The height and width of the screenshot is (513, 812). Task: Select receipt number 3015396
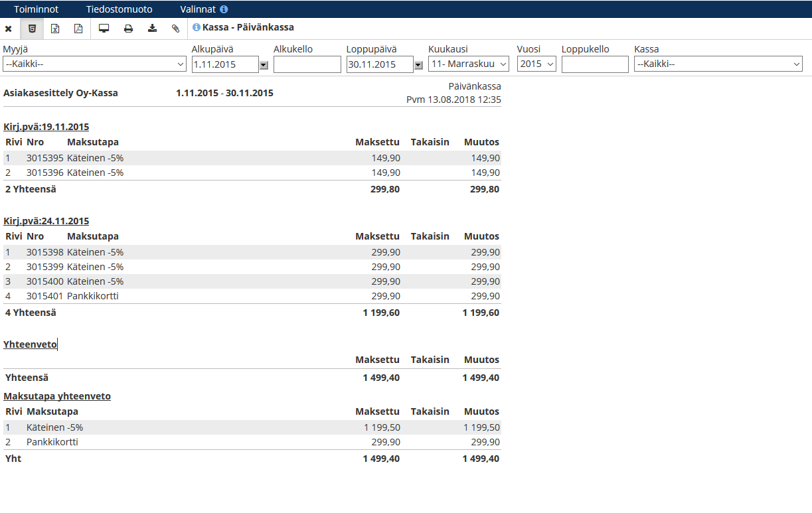(x=45, y=173)
